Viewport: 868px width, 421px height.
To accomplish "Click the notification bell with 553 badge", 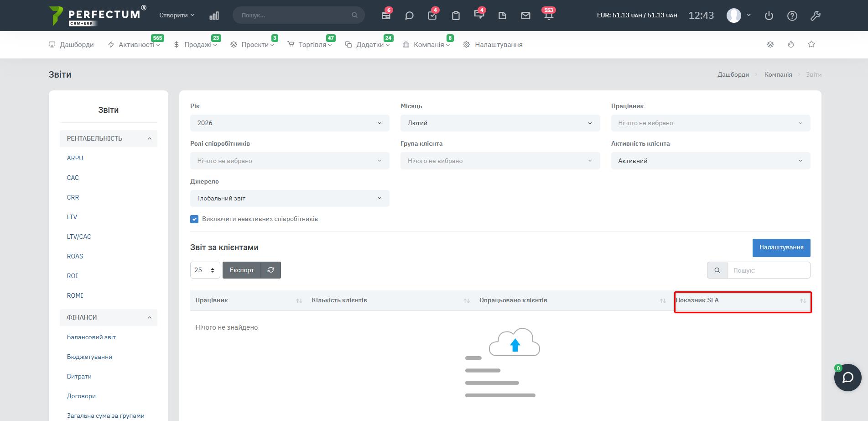I will [549, 16].
